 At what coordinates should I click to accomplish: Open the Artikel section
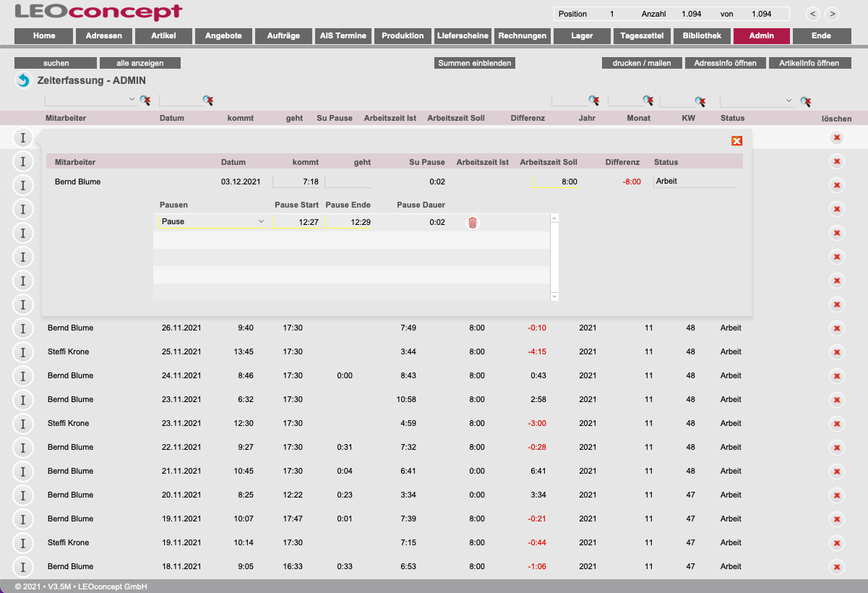[x=164, y=35]
